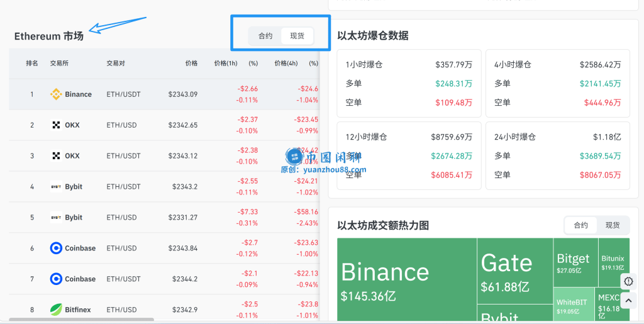Click the price $2331.27 in the Bybit row
This screenshot has height=324, width=644.
pos(183,217)
